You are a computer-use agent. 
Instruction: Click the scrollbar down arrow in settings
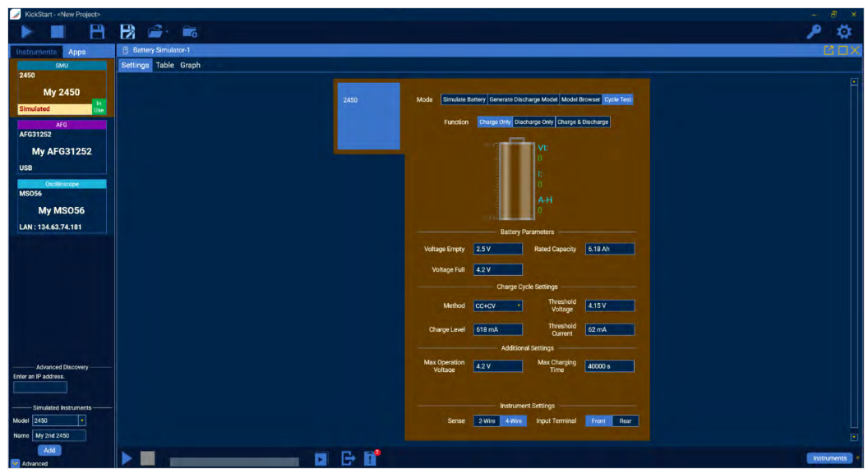point(854,437)
